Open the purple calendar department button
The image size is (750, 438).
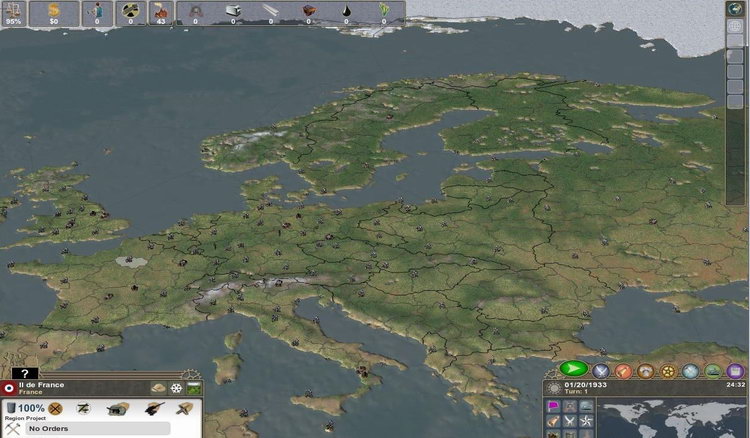[x=735, y=371]
